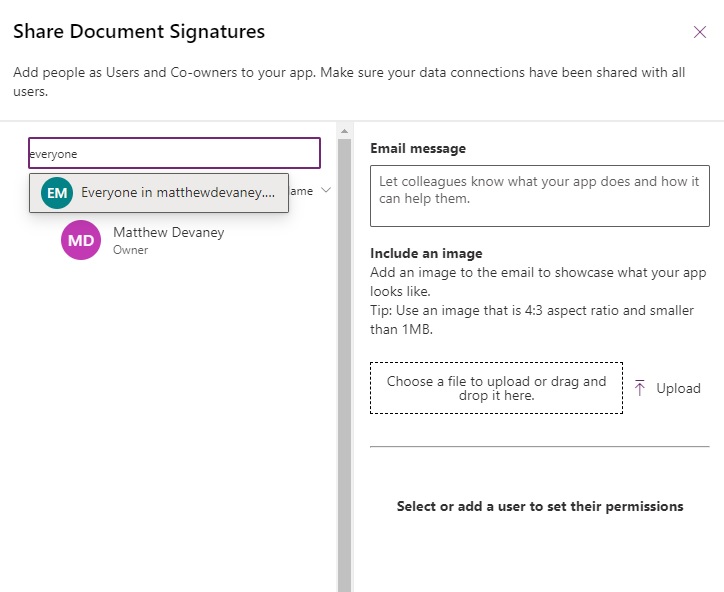This screenshot has width=724, height=592.
Task: Click the Owner role label
Action: (x=130, y=250)
